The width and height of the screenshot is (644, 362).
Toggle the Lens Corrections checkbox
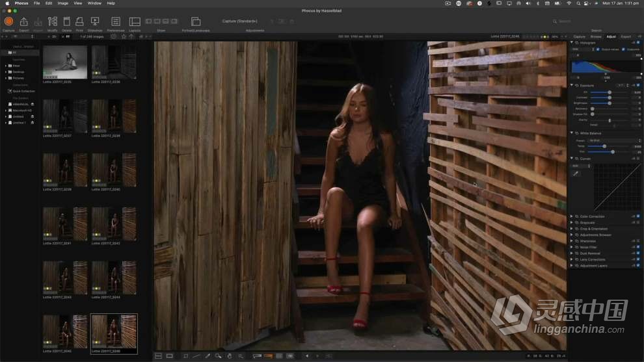click(x=638, y=259)
